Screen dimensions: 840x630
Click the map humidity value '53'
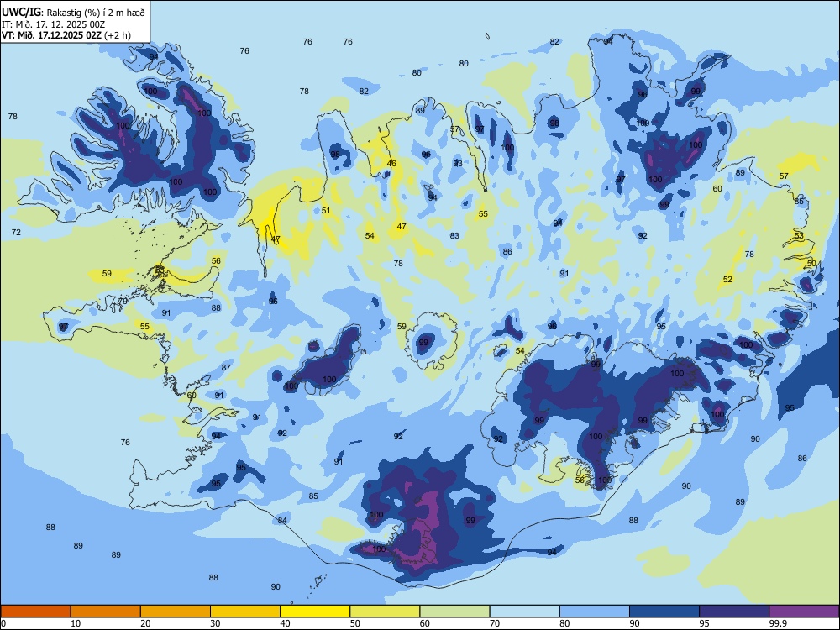click(800, 235)
